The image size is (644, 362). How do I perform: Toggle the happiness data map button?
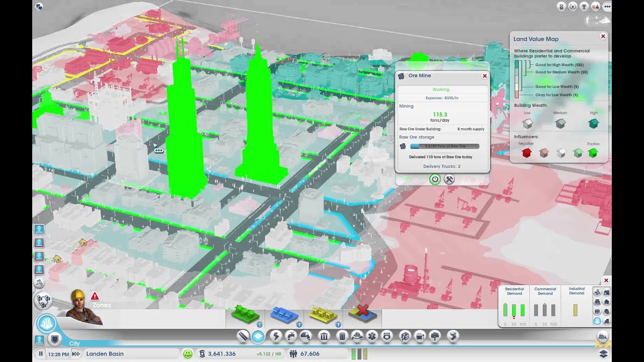(x=607, y=312)
